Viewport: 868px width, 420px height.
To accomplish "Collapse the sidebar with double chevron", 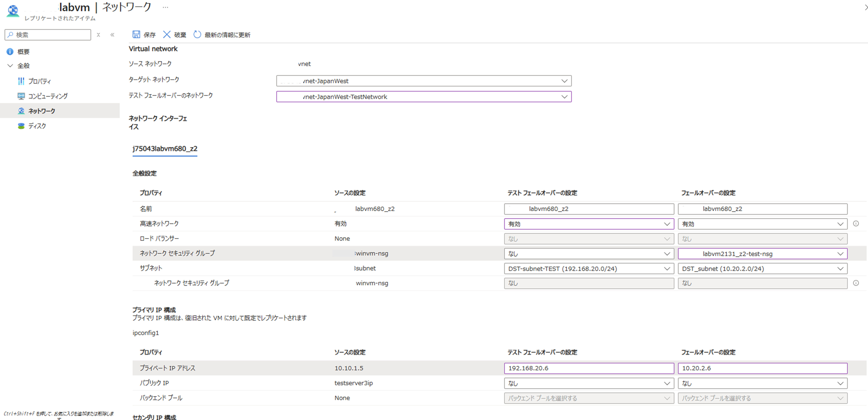I will [x=112, y=35].
